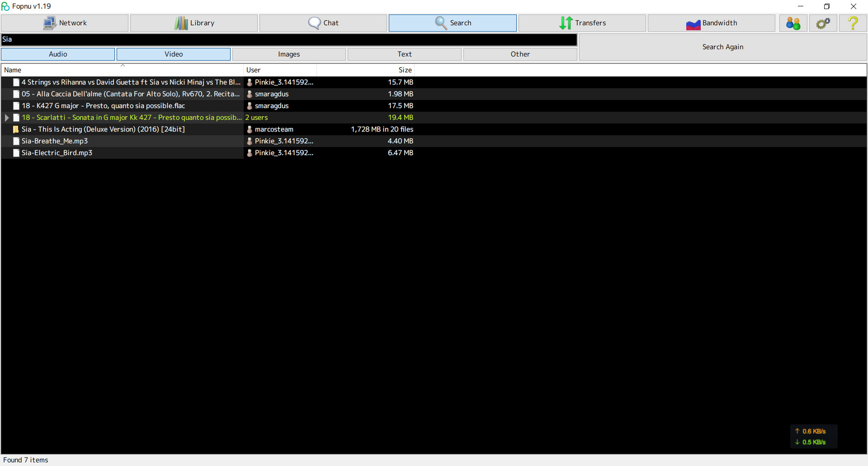This screenshot has height=466, width=868.
Task: Click the search field containing Sia
Action: [289, 39]
